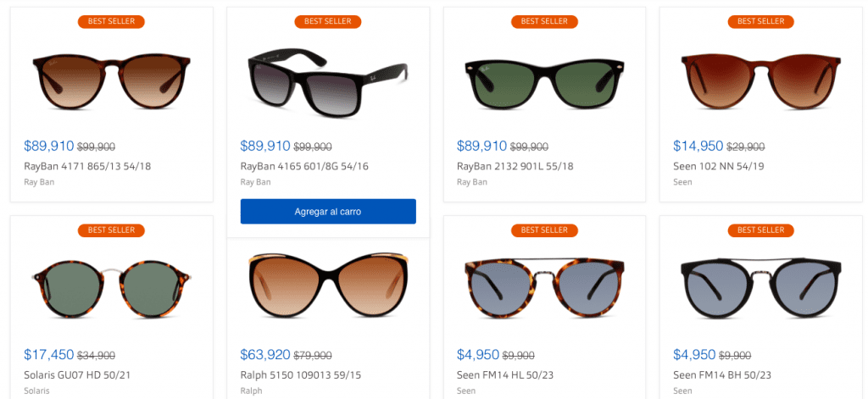Open Seen FM14 BH black sunglasses image

click(760, 287)
